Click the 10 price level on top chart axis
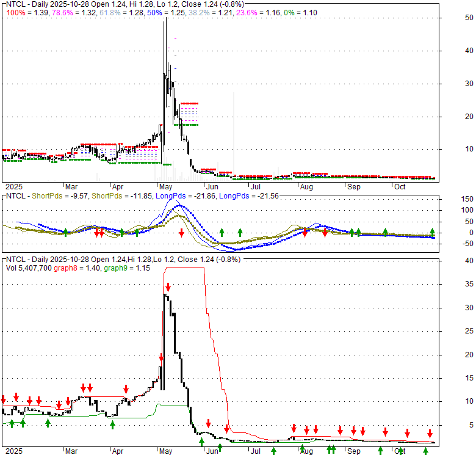Image resolution: width=476 pixels, height=455 pixels. point(469,149)
